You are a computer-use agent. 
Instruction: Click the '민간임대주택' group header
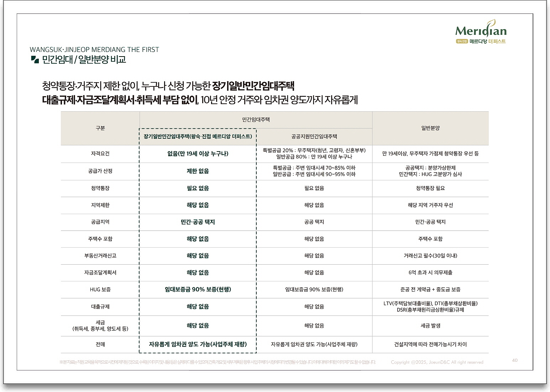(256, 120)
